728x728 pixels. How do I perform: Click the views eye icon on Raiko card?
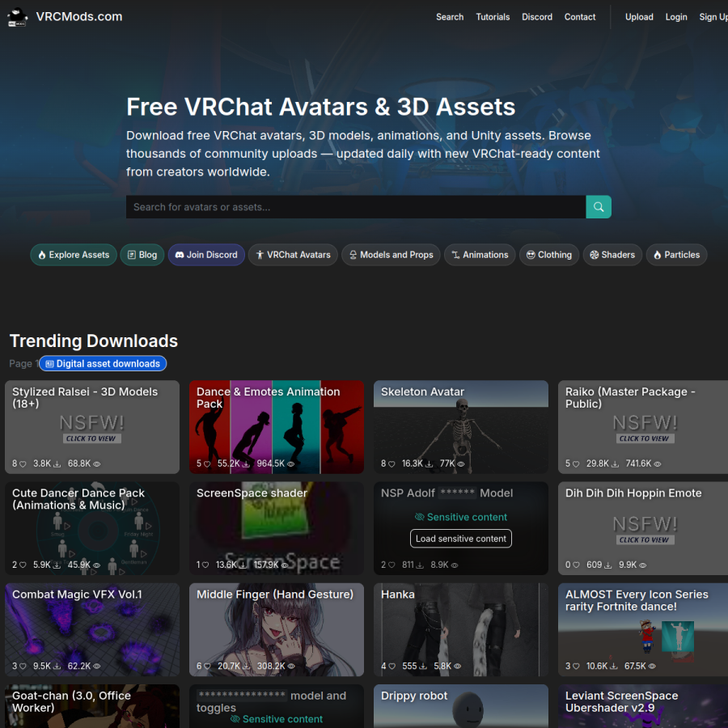pos(658,463)
